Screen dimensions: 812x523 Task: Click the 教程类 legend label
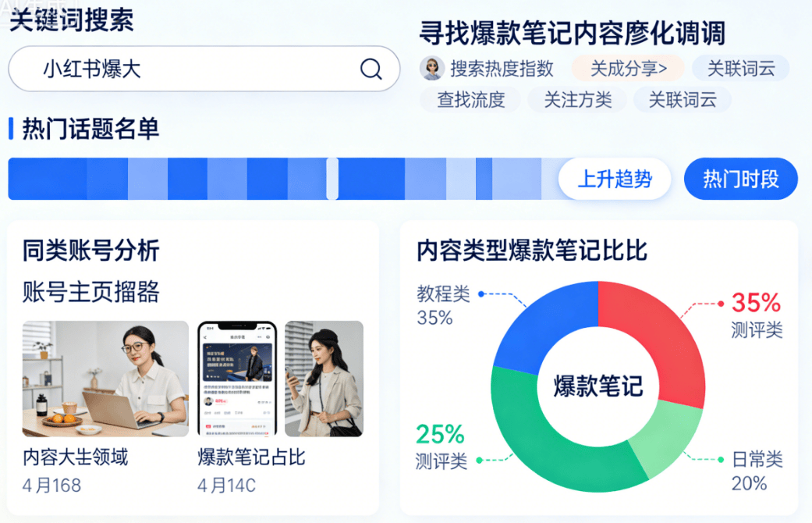pos(443,294)
